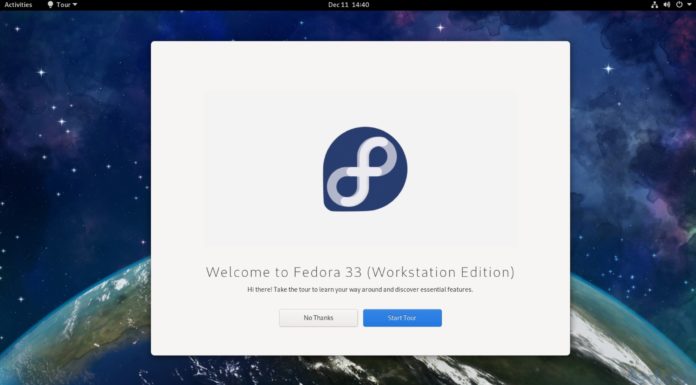Click the Welcome to Fedora 33 heading
Viewport: 696px width, 385px height.
pos(360,272)
